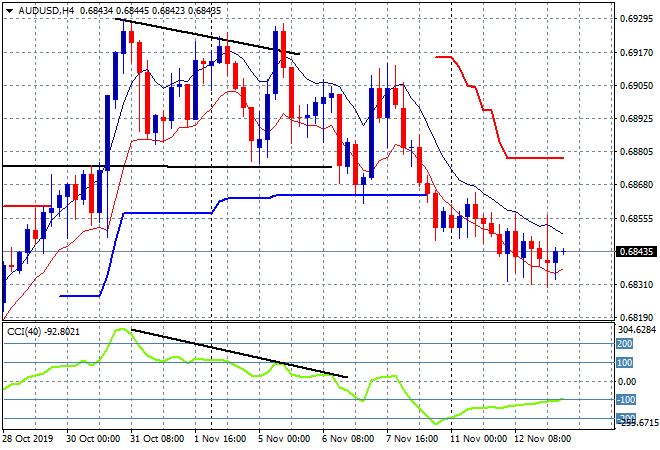Click the 28 Oct 2019 date label

[x=30, y=440]
